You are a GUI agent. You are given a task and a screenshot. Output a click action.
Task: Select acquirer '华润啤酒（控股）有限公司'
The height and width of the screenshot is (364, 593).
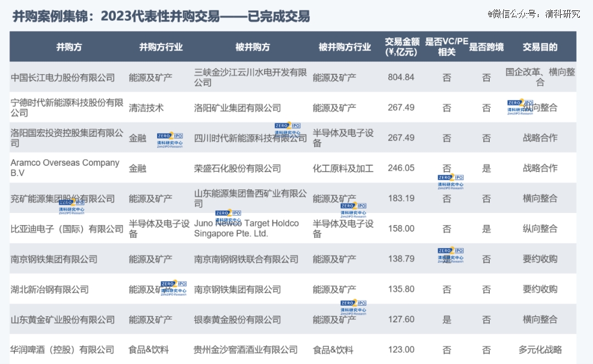[63, 350]
